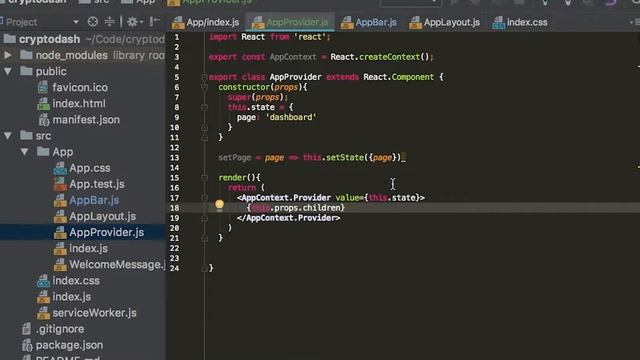640x360 pixels.
Task: Click the public folder icon
Action: (x=26, y=71)
